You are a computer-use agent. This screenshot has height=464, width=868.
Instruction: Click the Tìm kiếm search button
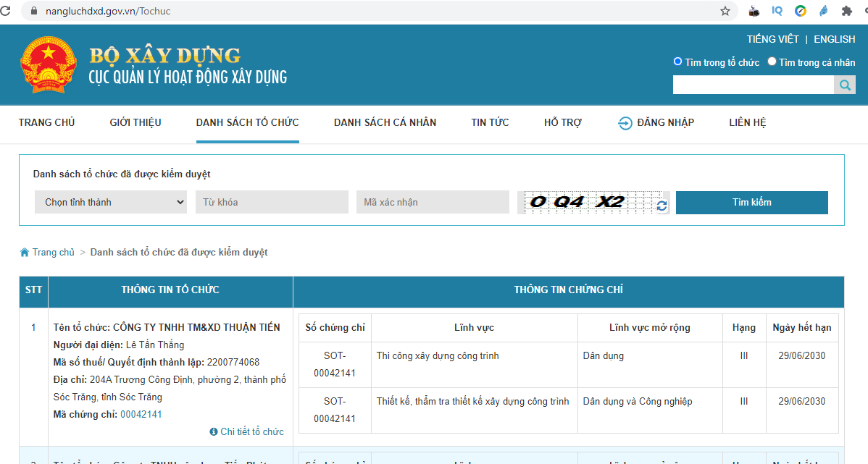click(x=751, y=203)
